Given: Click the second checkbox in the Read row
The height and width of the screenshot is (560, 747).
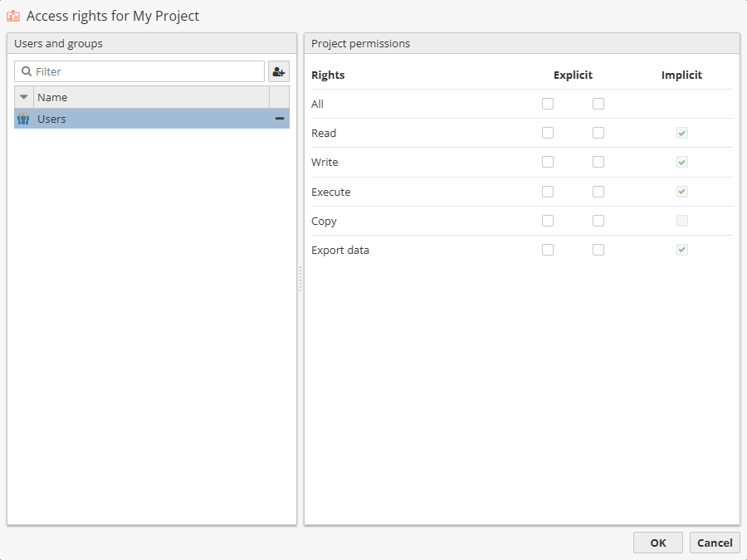Looking at the screenshot, I should coord(598,133).
